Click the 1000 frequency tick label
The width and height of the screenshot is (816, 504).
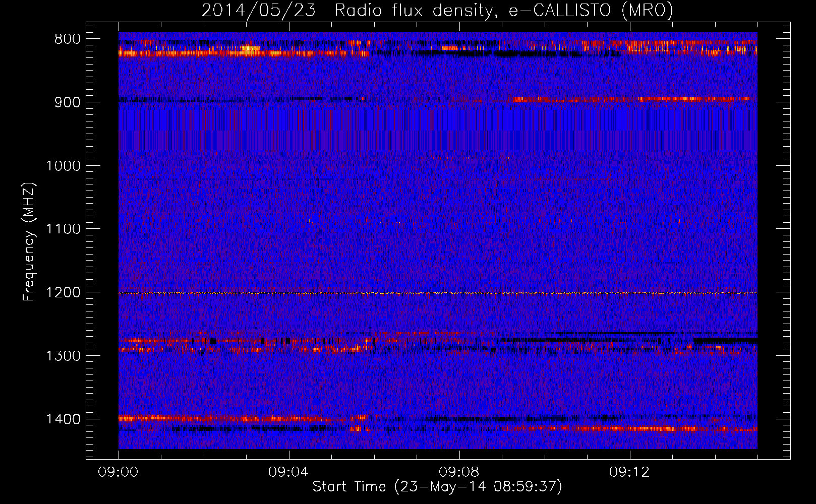pyautogui.click(x=63, y=166)
